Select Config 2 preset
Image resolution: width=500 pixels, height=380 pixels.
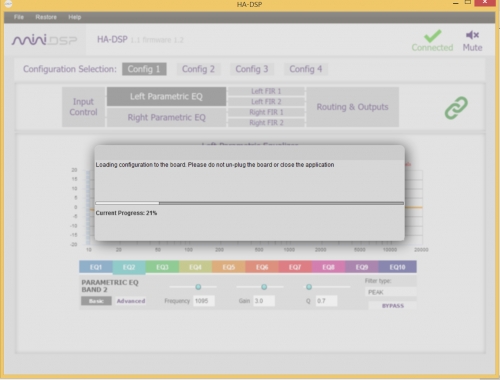[x=198, y=69]
